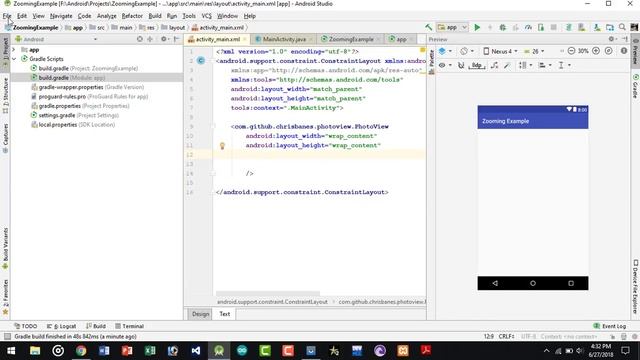Open the File menu

point(7,16)
